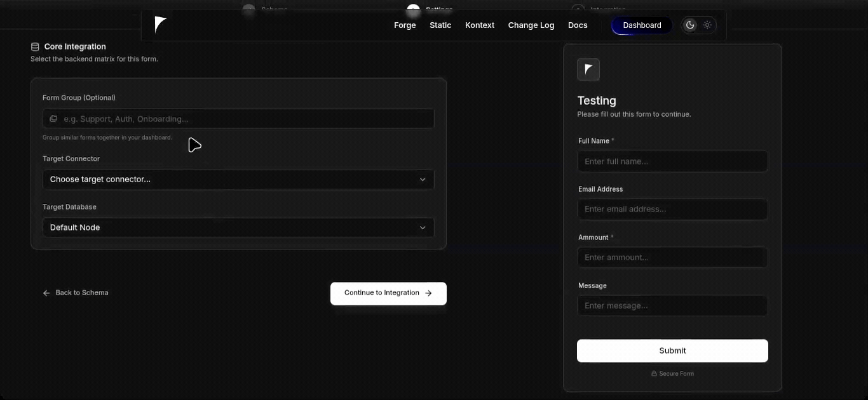Focus the Full Name field in preview
Viewport: 868px width, 400px height.
pos(672,161)
